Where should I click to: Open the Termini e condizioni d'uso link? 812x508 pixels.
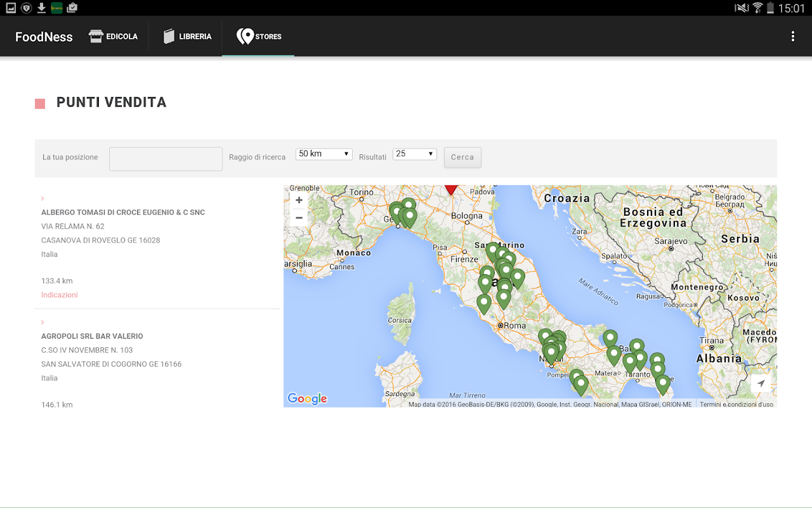click(x=736, y=404)
